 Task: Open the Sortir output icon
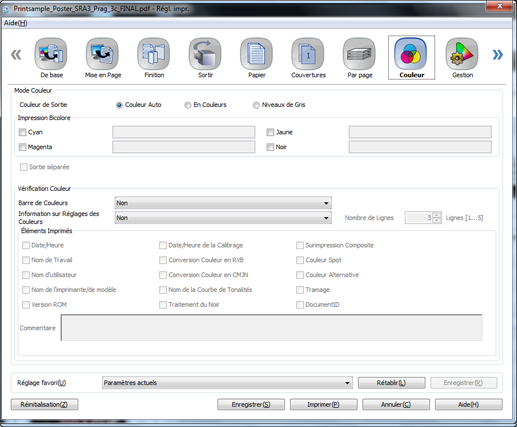coord(205,54)
